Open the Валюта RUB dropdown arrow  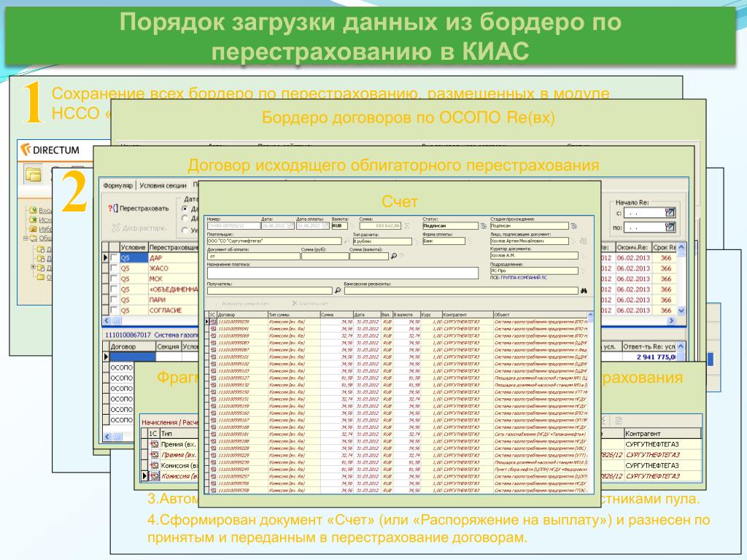point(352,226)
